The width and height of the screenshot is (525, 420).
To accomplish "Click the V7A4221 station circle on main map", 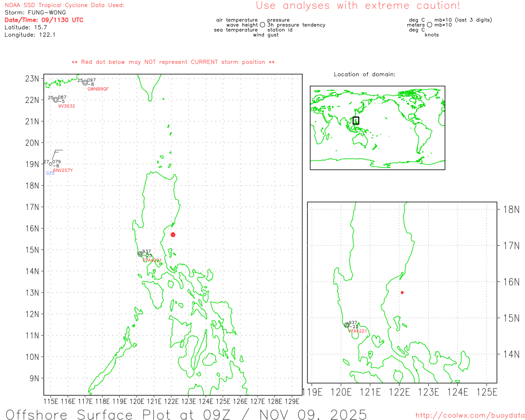I will coord(140,254).
